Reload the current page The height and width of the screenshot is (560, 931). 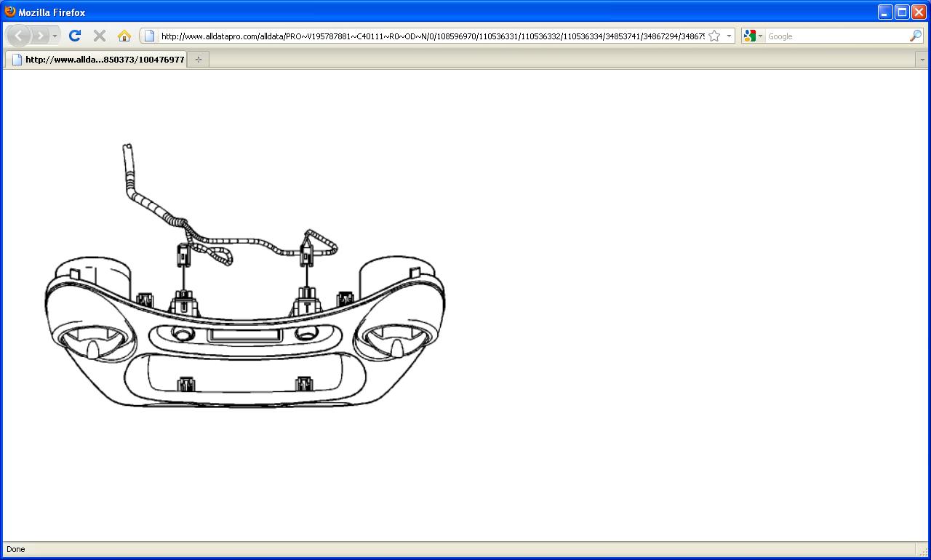click(74, 36)
